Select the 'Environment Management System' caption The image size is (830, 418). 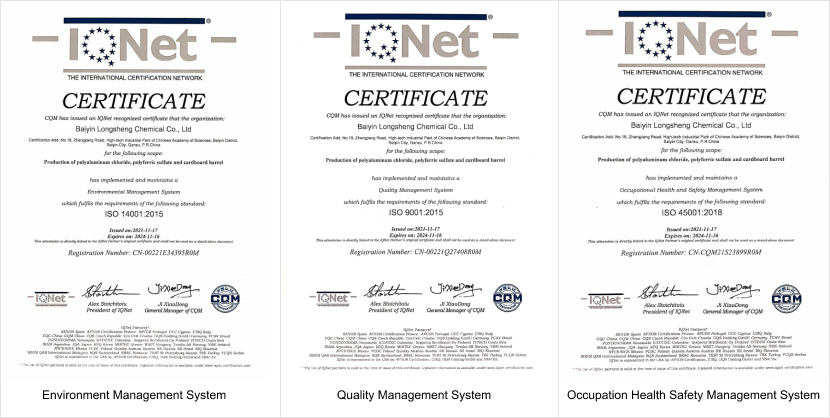tap(134, 395)
